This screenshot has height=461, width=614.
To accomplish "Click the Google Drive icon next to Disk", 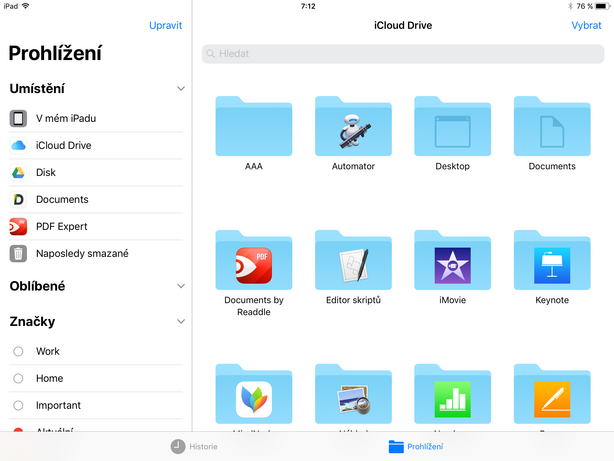I will pyautogui.click(x=18, y=172).
